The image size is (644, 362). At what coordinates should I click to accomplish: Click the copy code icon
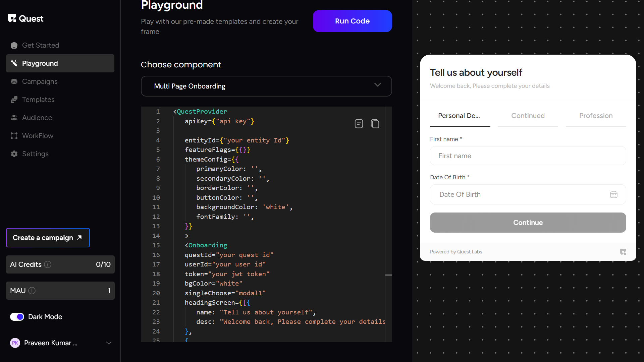[x=375, y=124]
